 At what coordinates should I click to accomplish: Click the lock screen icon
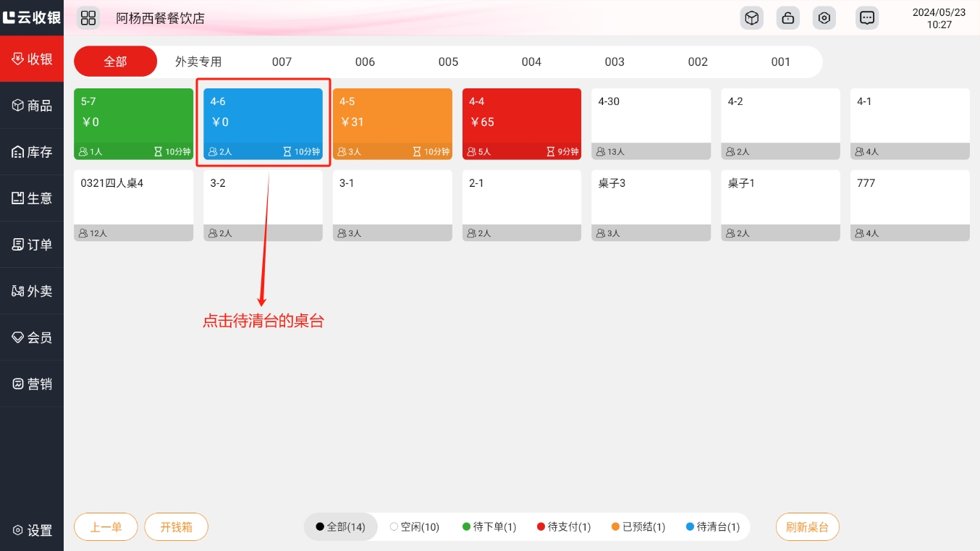pos(787,18)
